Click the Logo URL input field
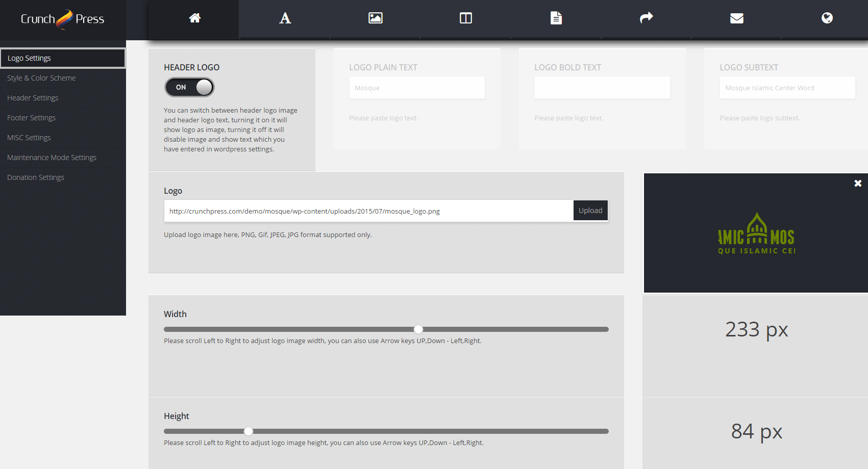The image size is (868, 469). (x=368, y=211)
